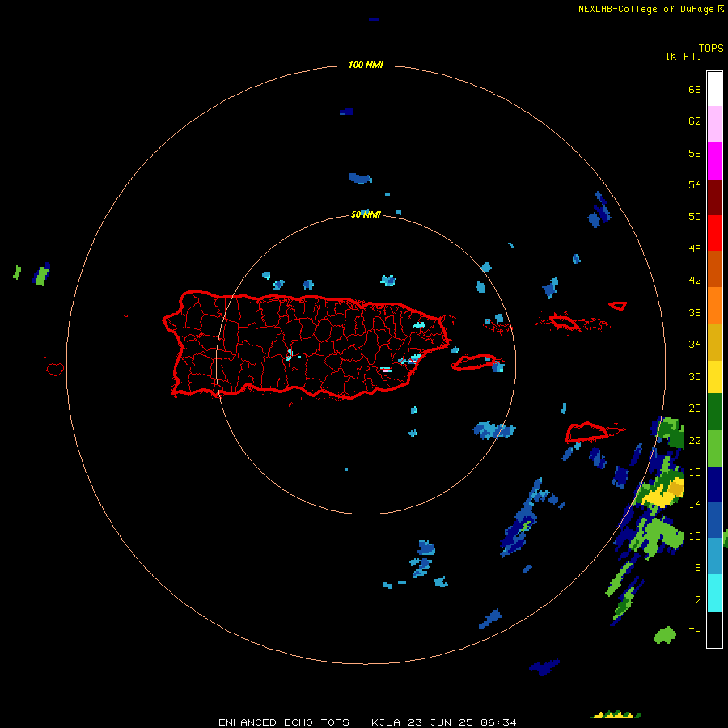Viewport: 728px width, 728px height.
Task: Click the 06:34 time stamp
Action: (x=498, y=722)
